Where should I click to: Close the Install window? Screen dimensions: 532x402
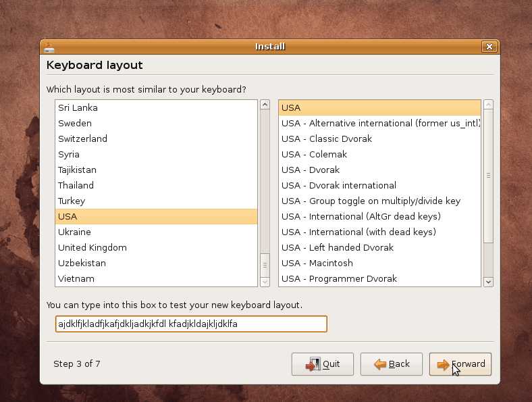[489, 47]
